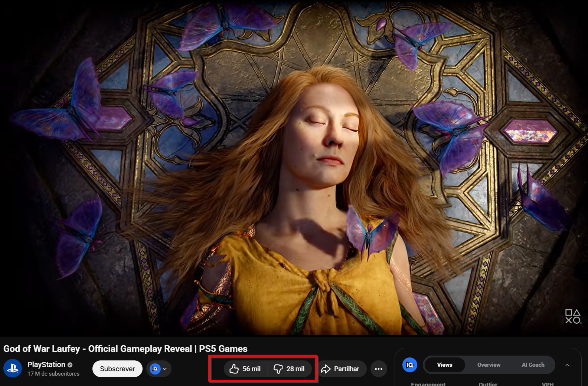Click the vidIQ logo in side panel
Screen dimensions: 588x386
(x=410, y=365)
